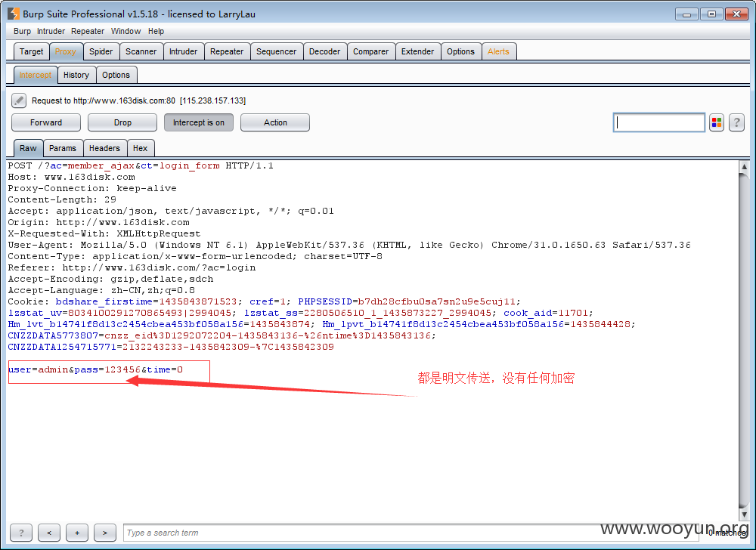Click the Referer header line

132,267
